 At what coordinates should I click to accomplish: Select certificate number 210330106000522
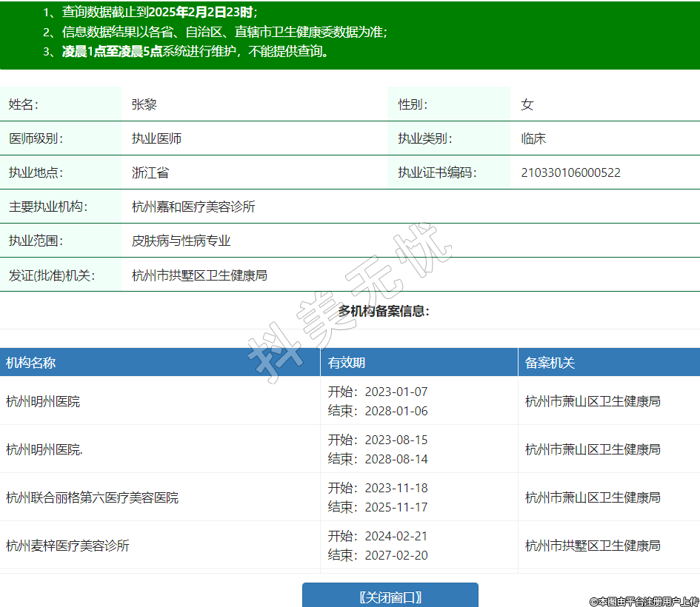(570, 172)
